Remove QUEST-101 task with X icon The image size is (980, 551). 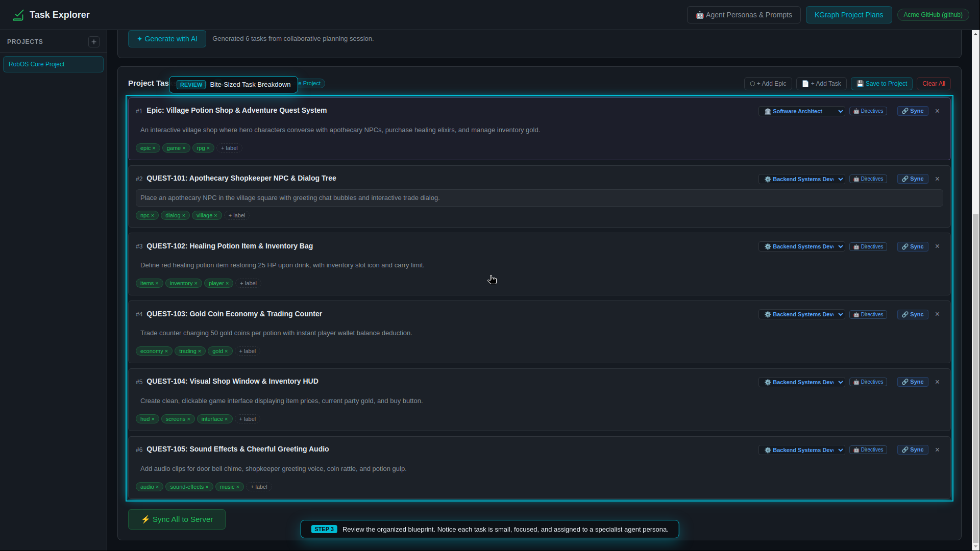coord(937,179)
